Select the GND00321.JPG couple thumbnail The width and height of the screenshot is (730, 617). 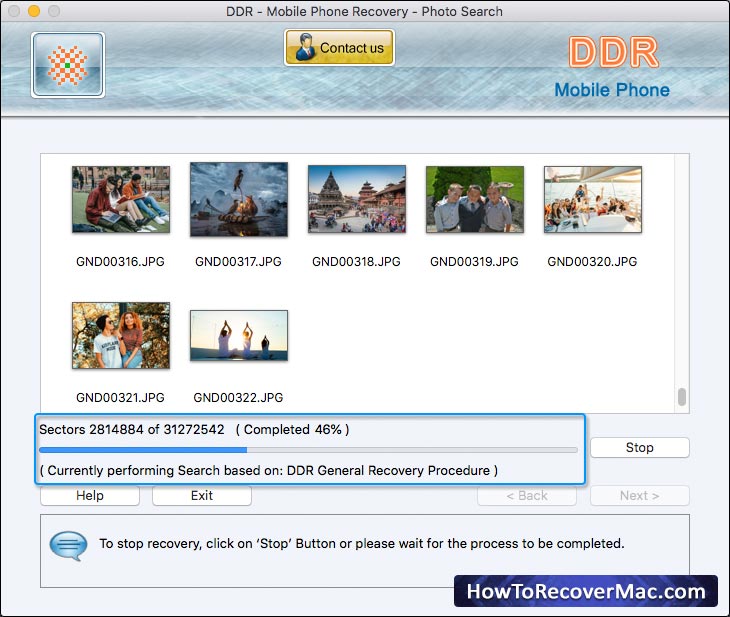click(121, 335)
